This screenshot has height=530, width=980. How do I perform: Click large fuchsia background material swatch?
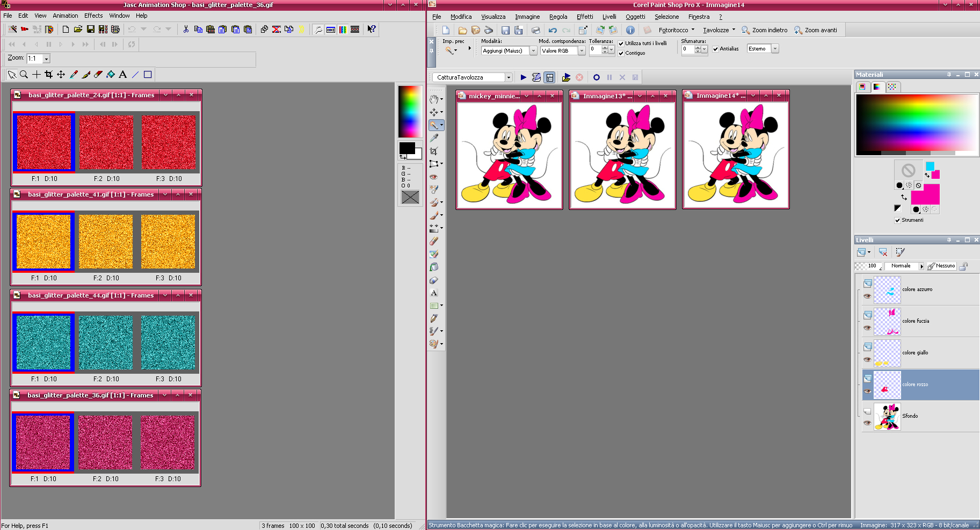(925, 194)
